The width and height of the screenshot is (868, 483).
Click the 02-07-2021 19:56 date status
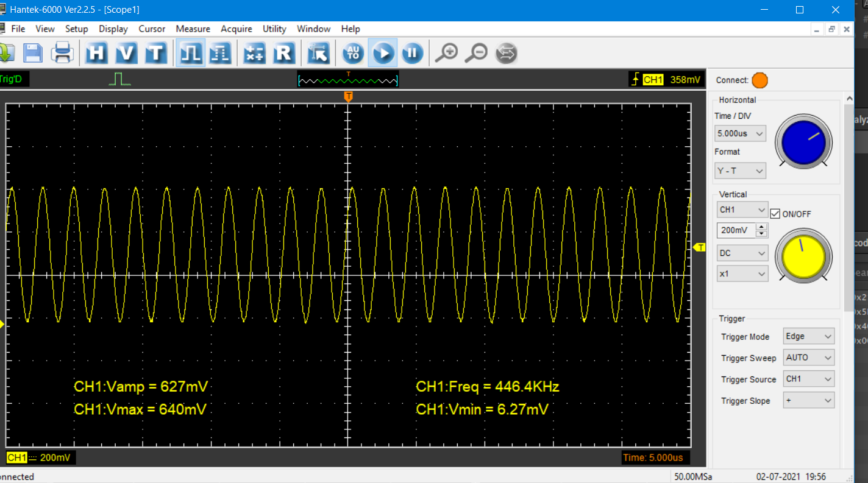(791, 476)
